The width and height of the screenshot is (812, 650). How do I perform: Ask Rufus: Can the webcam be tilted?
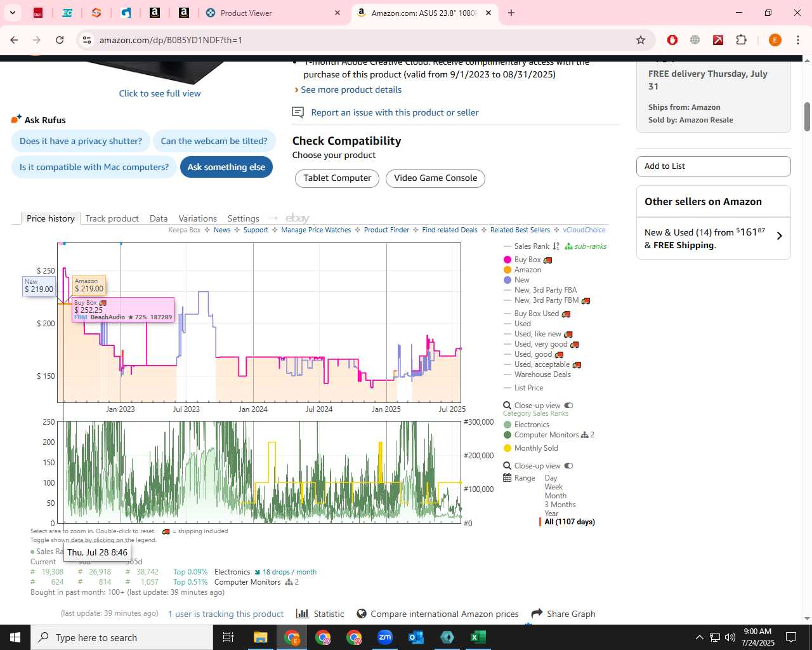pyautogui.click(x=214, y=141)
